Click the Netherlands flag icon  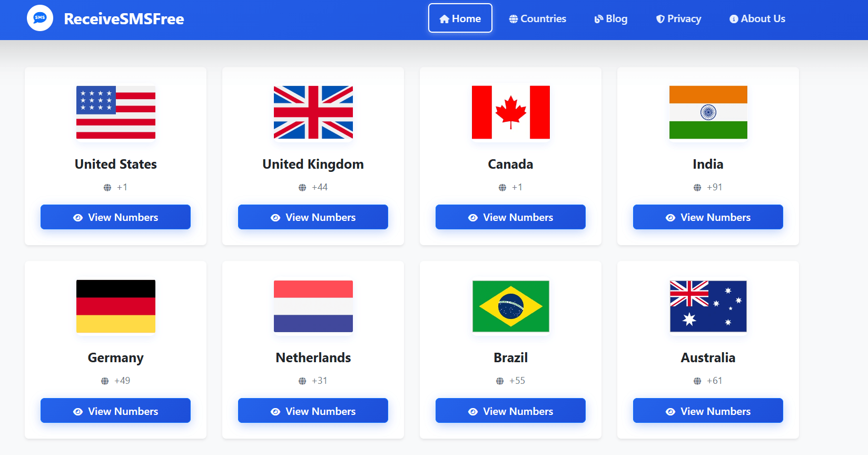coord(313,306)
